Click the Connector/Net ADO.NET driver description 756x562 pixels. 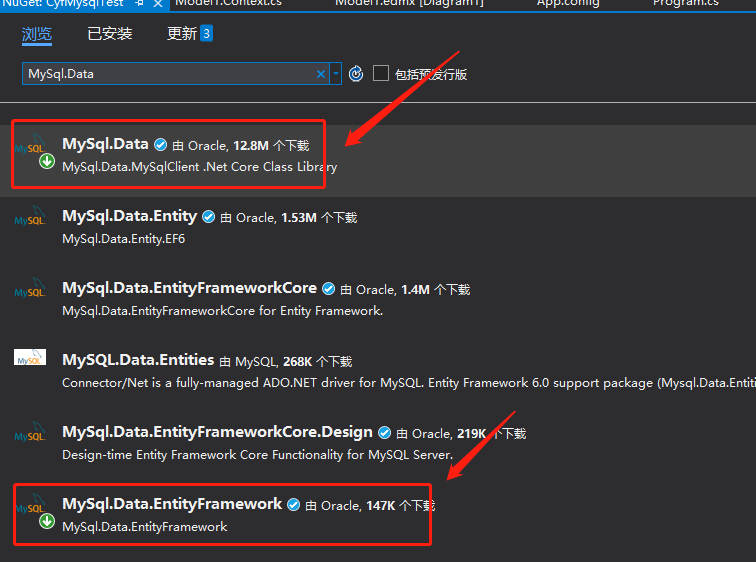pyautogui.click(x=409, y=383)
